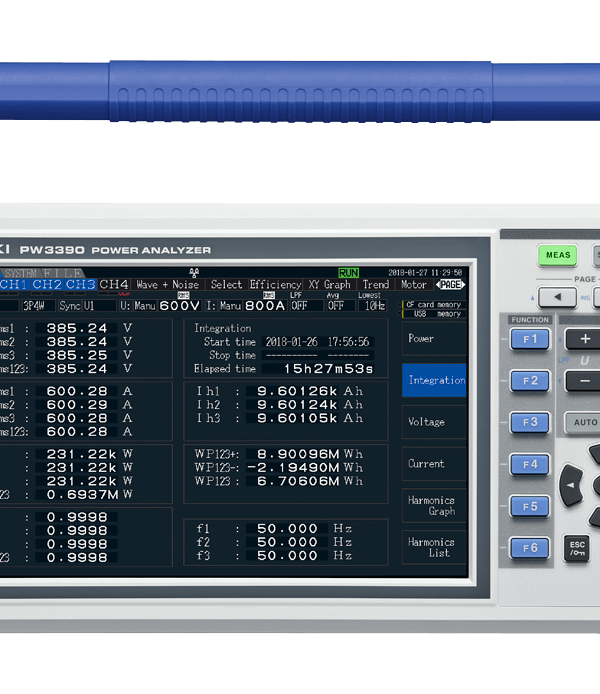Viewport: 600px width, 694px height.
Task: Tap Start time 2018-01-26 17:56:56
Action: click(x=318, y=342)
